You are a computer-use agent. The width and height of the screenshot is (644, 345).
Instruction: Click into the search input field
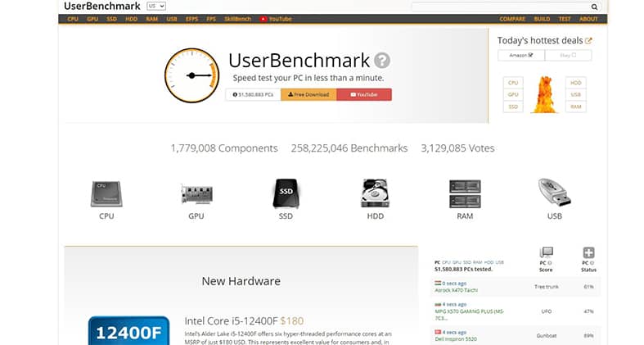501,7
